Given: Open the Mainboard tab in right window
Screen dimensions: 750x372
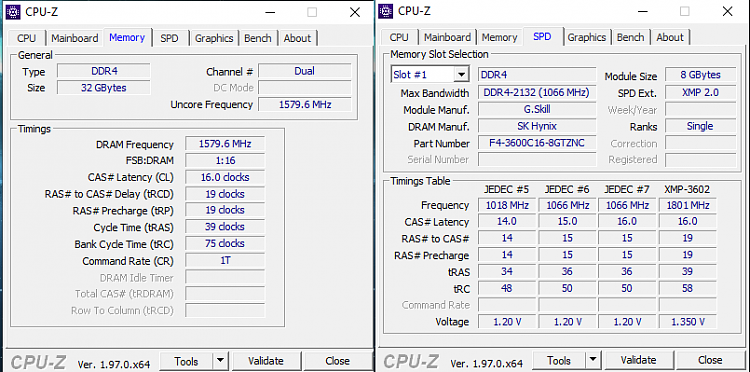Looking at the screenshot, I should (447, 37).
